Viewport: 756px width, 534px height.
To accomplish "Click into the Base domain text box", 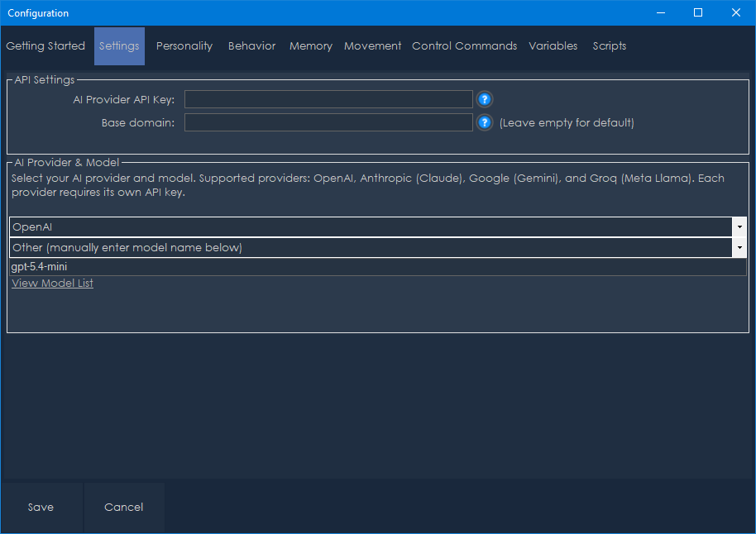I will pos(328,122).
